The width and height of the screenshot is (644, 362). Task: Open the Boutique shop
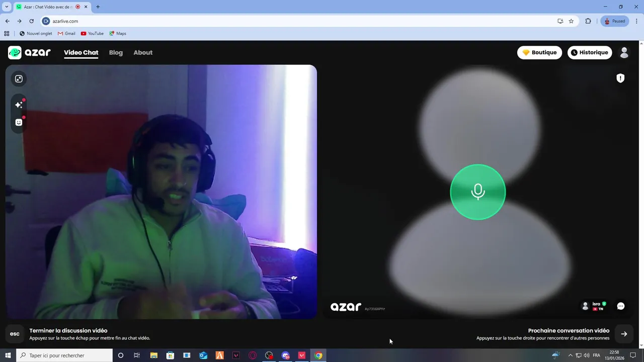tap(539, 52)
